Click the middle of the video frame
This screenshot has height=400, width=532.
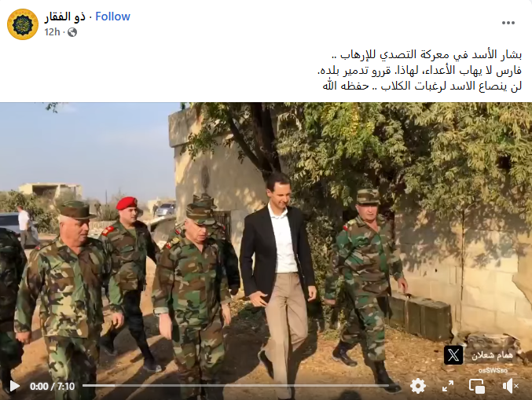[266, 251]
